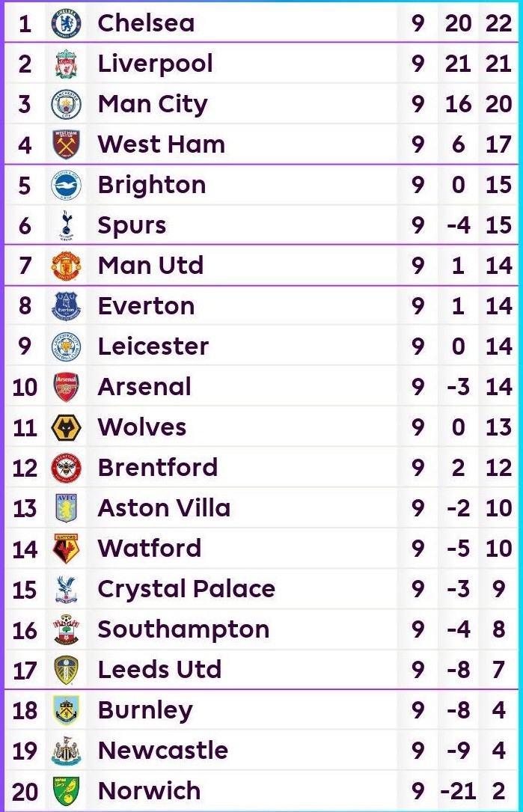Click Newcastle's position number 19

(x=25, y=751)
